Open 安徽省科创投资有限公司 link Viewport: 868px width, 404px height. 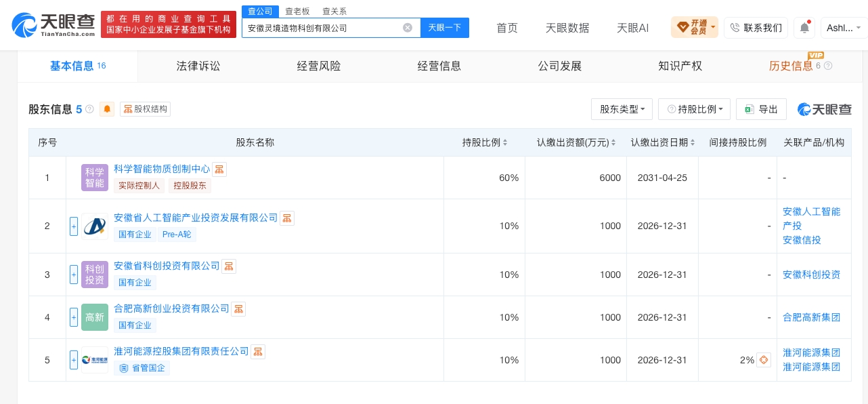167,266
